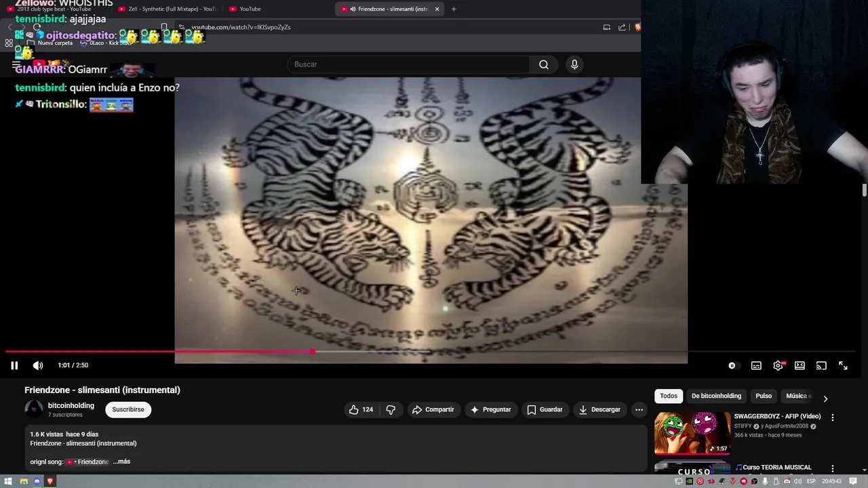Open more actions three-dot menu below video
This screenshot has width=868, height=488.
(639, 409)
